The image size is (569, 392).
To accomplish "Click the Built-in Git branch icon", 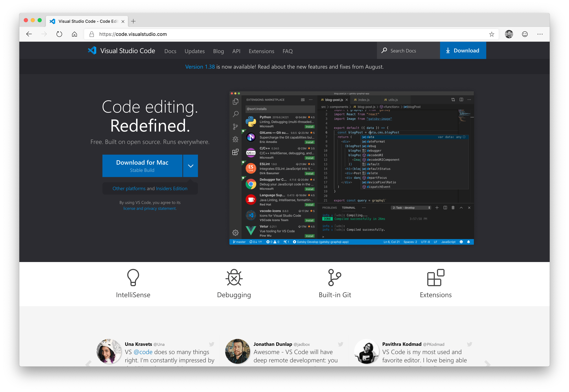I will point(335,278).
